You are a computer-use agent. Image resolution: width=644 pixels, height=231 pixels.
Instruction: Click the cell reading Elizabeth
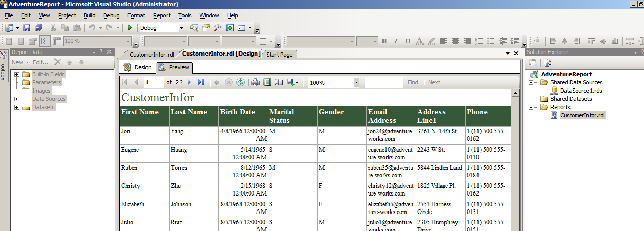point(144,208)
